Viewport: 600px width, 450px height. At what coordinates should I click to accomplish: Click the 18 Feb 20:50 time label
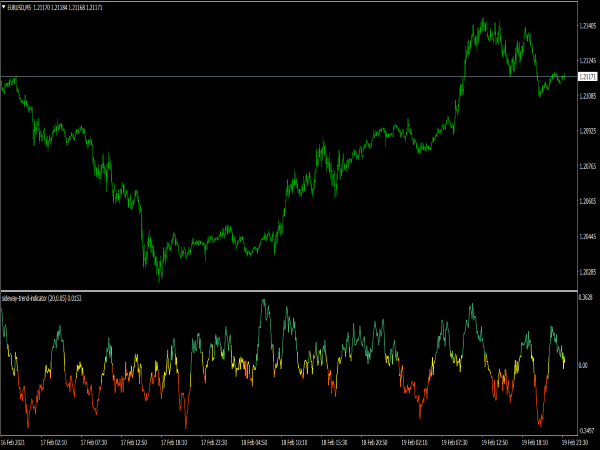(x=374, y=442)
